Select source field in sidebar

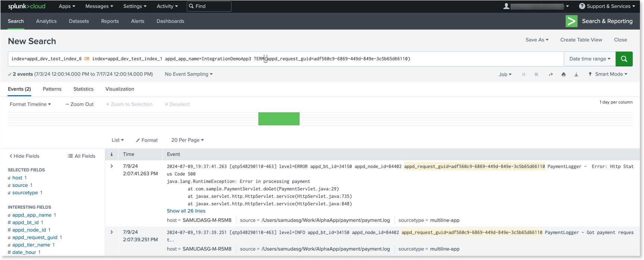coord(20,185)
